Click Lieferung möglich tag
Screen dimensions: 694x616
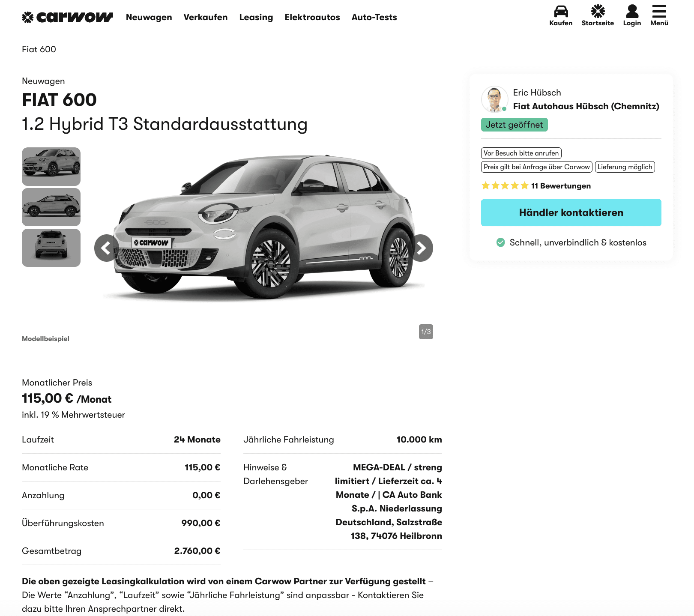click(625, 167)
